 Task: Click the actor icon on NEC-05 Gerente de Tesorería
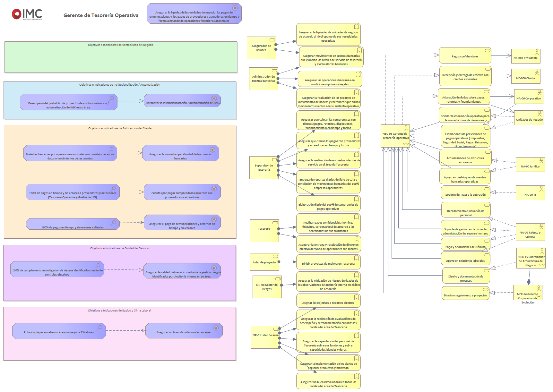(x=406, y=128)
